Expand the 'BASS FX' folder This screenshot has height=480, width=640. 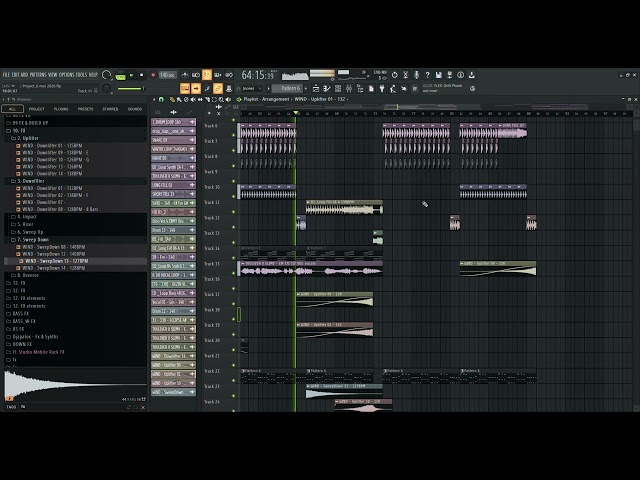point(76,313)
